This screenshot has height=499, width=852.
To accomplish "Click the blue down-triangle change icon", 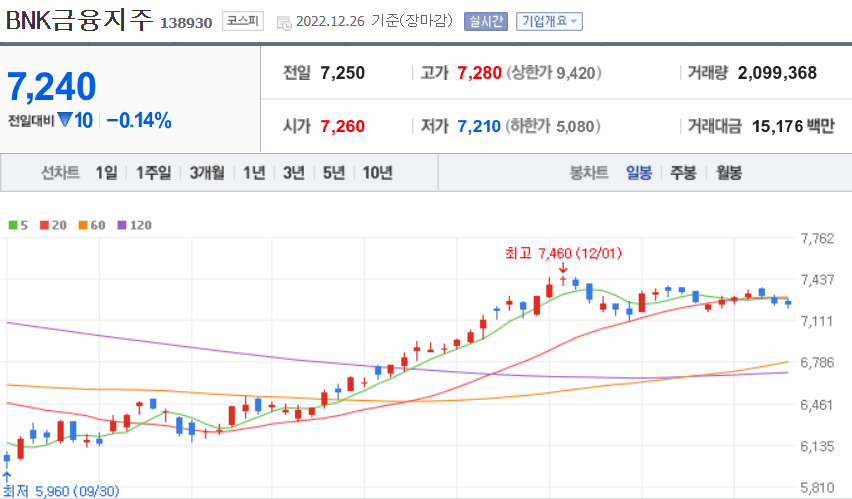I will click(x=65, y=119).
